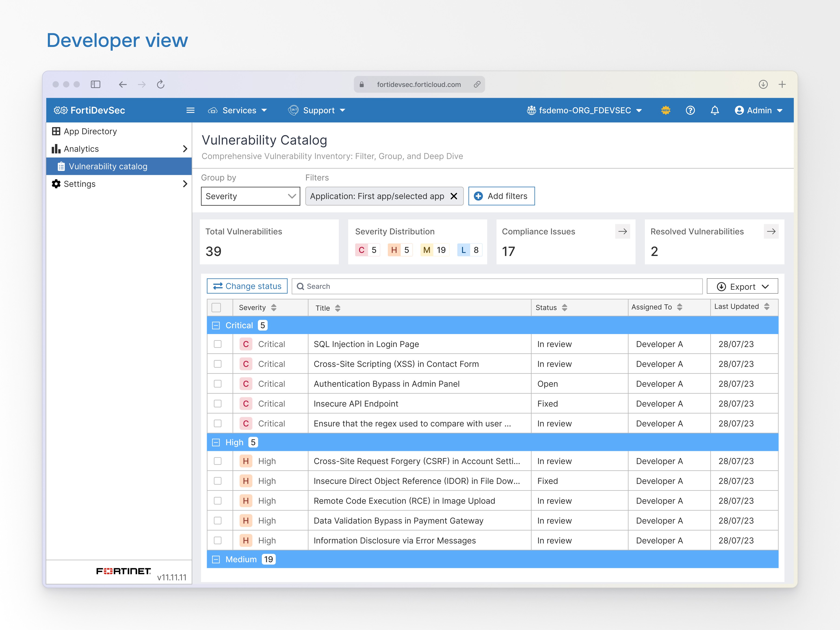Open the Group by Severity dropdown
The image size is (840, 630).
250,196
